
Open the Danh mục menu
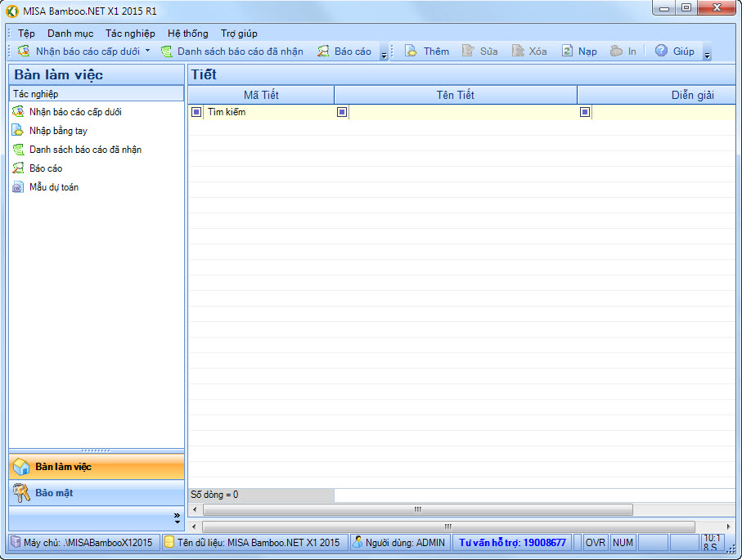[70, 33]
